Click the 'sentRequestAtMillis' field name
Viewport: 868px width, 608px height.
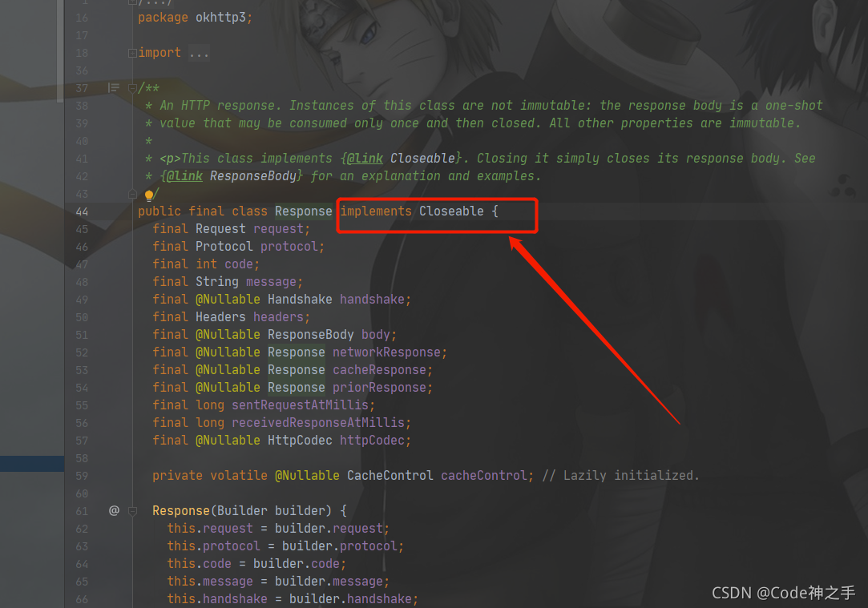[x=300, y=405]
